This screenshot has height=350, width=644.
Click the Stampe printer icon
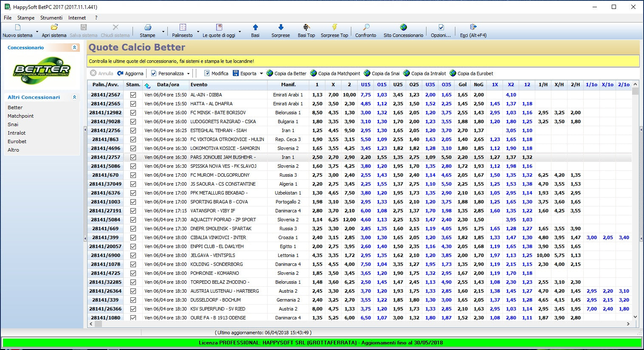(x=147, y=27)
